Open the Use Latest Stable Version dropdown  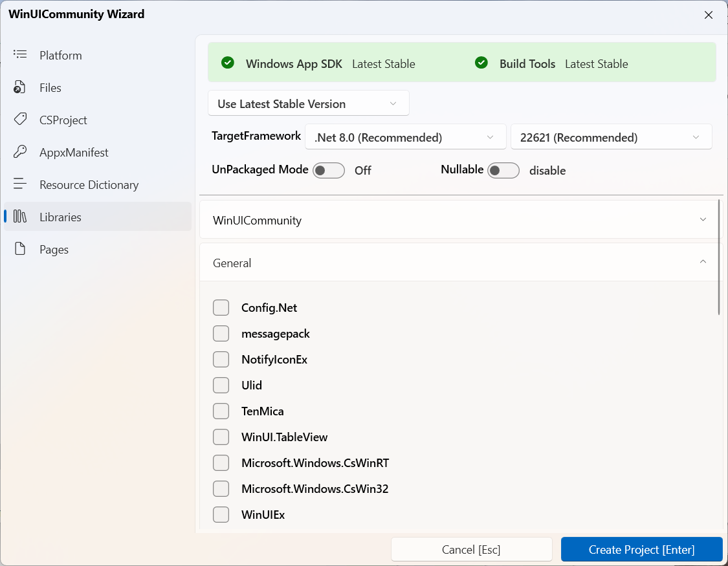(x=308, y=103)
